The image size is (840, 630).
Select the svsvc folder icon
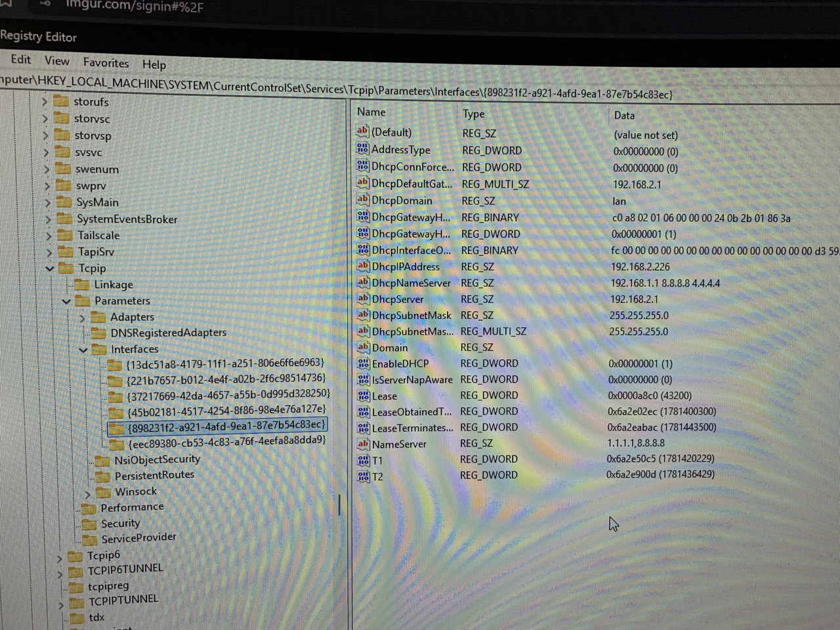coord(63,152)
